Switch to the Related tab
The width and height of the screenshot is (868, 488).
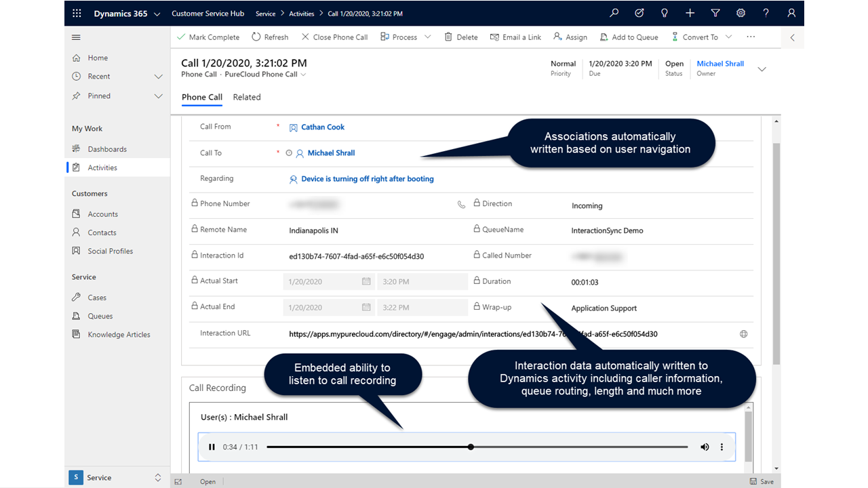247,97
